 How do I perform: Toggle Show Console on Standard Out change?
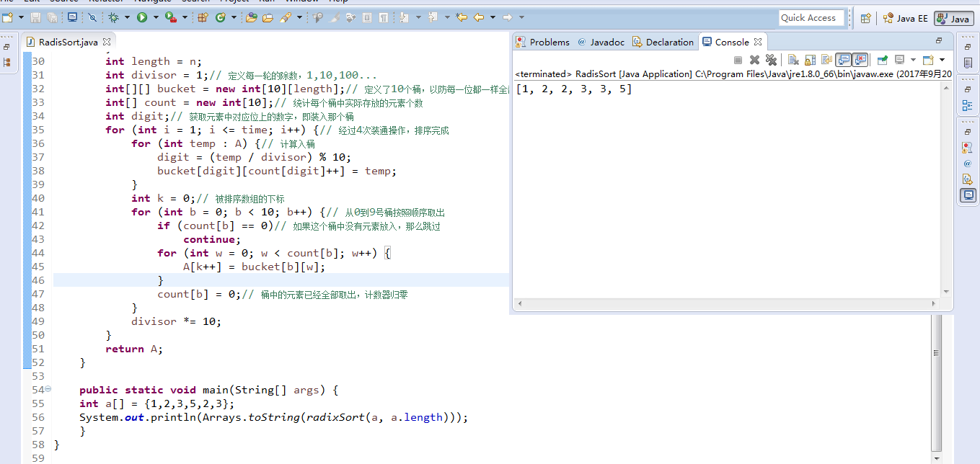pyautogui.click(x=843, y=60)
